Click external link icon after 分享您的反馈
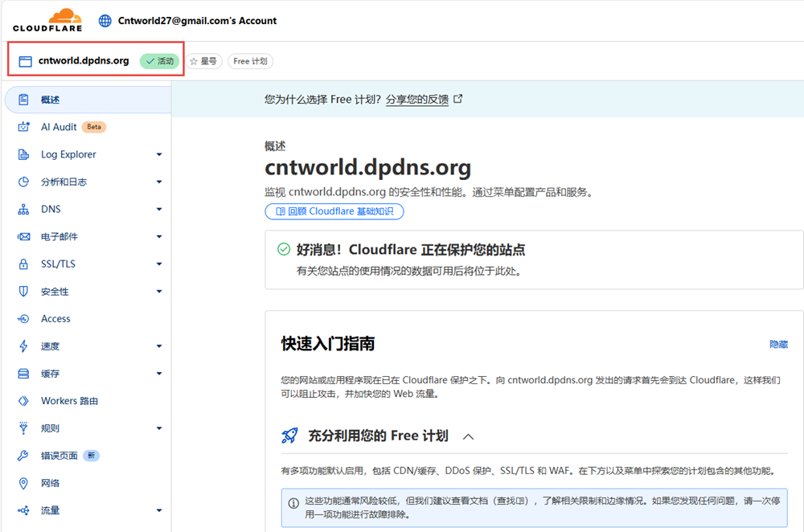Image resolution: width=804 pixels, height=532 pixels. coord(458,99)
